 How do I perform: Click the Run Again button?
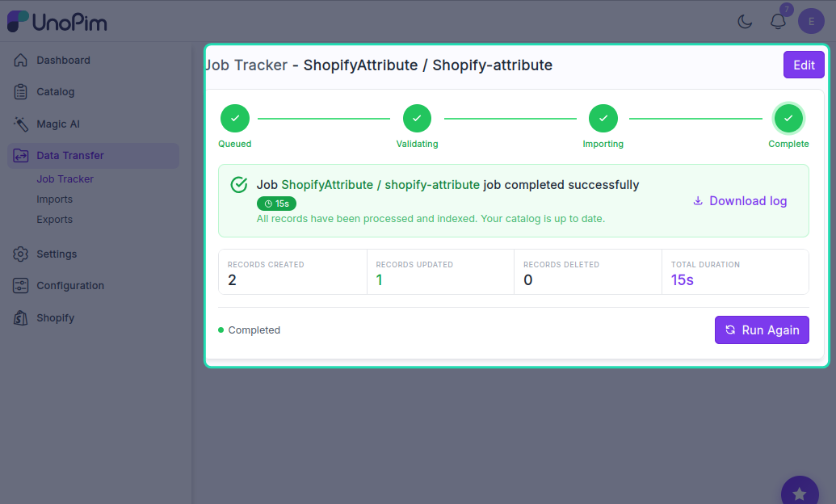tap(762, 330)
